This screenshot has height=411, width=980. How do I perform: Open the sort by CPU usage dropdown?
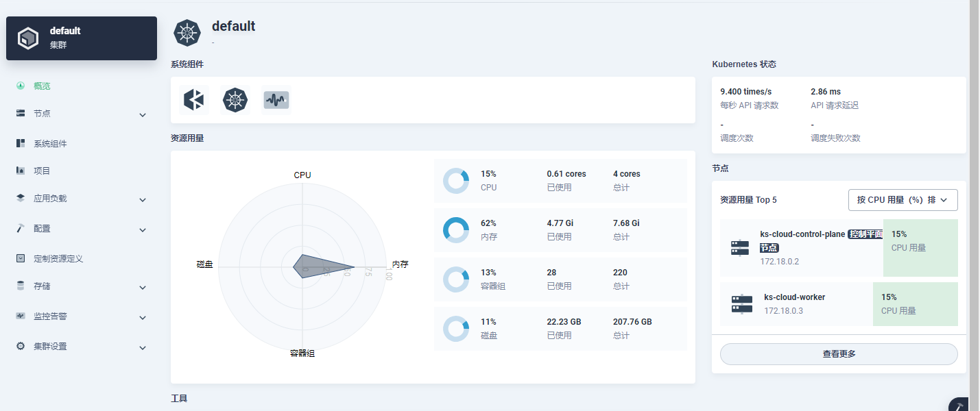[903, 200]
